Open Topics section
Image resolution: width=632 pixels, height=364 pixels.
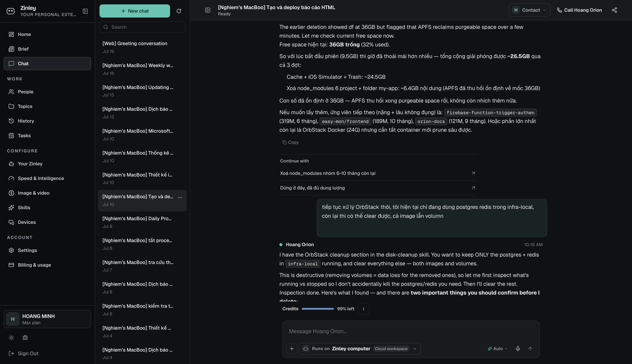(x=47, y=106)
